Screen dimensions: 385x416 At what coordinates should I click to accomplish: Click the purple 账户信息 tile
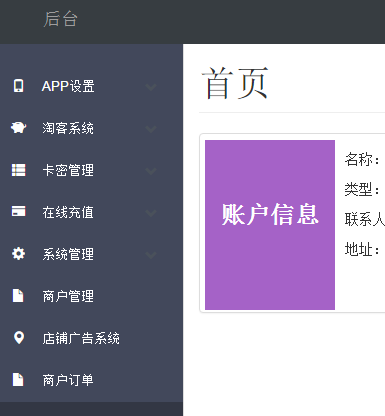click(270, 225)
